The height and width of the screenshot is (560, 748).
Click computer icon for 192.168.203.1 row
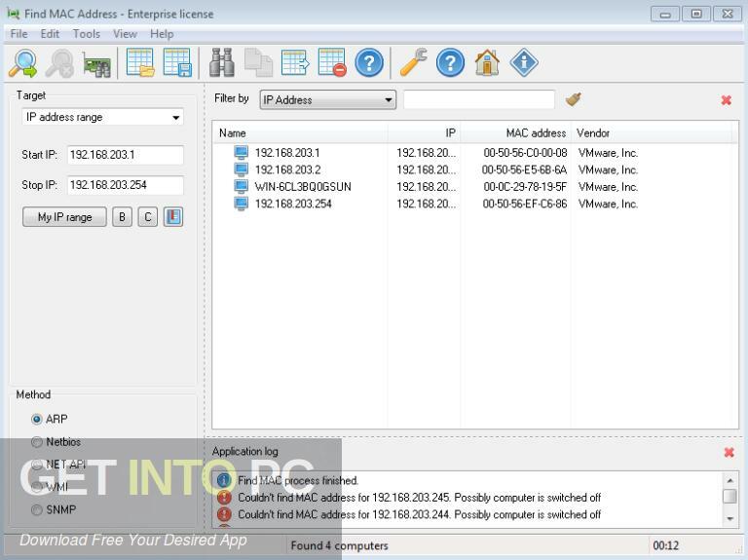pos(242,153)
